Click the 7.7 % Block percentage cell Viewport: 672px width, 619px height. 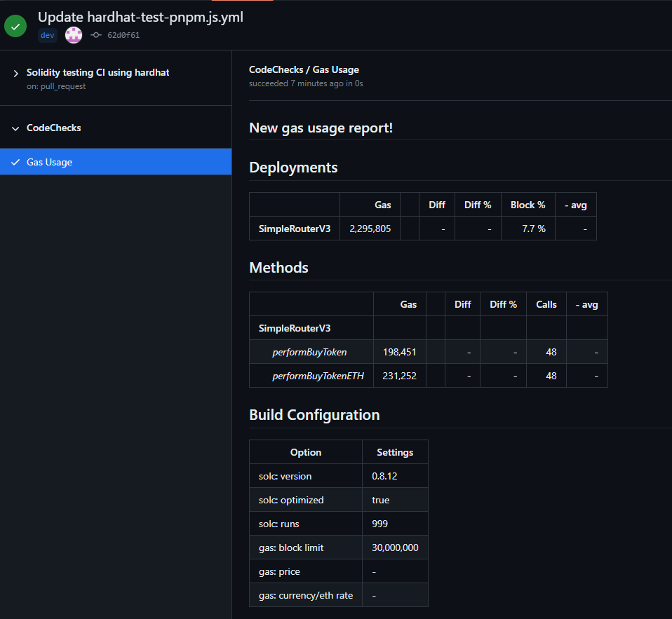click(527, 228)
